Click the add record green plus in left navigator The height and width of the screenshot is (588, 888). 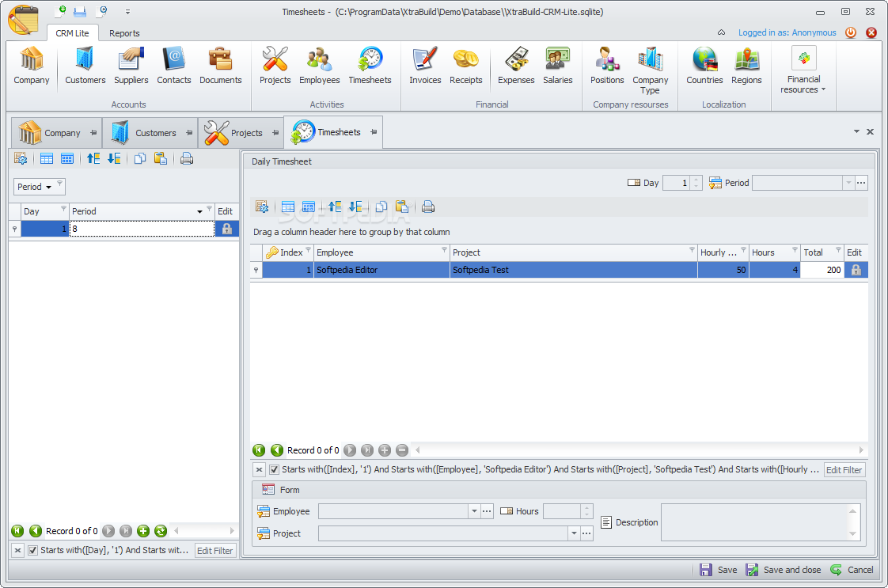click(143, 531)
